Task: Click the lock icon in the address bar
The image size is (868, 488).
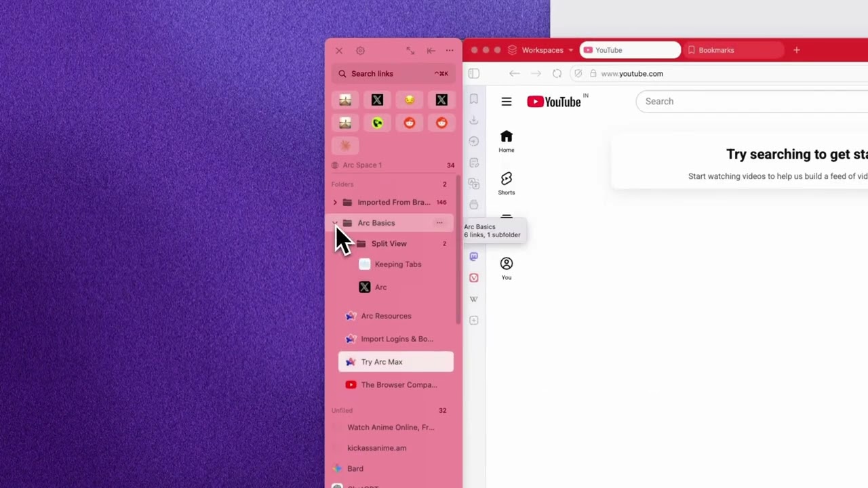Action: coord(593,74)
